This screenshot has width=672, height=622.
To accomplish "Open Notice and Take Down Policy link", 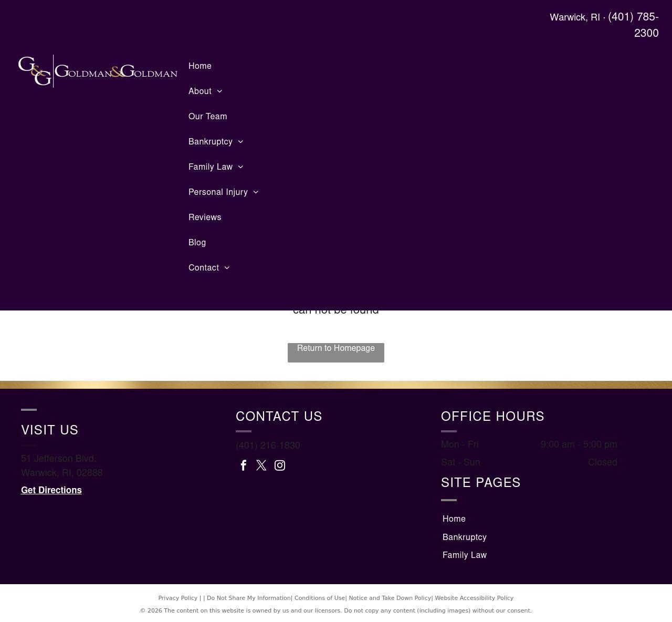I will (390, 598).
